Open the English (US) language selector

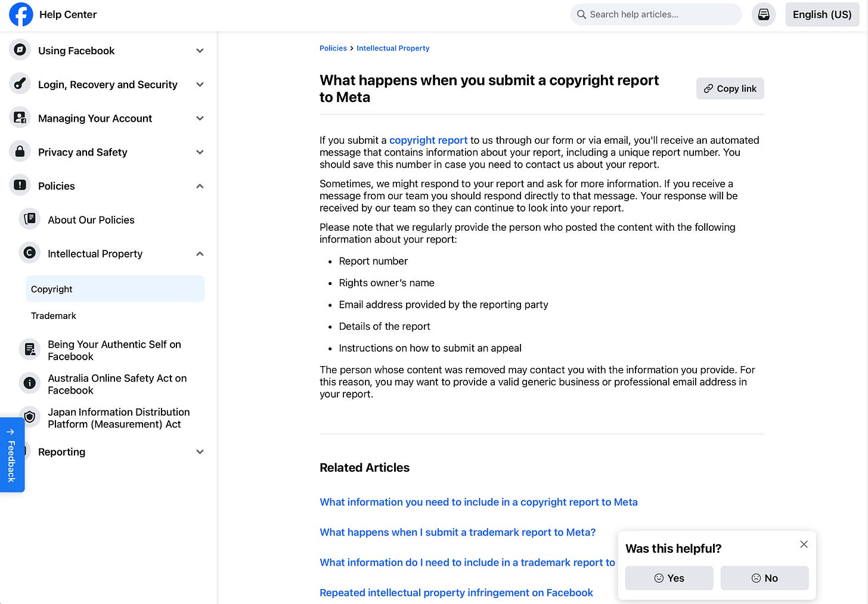pyautogui.click(x=822, y=14)
